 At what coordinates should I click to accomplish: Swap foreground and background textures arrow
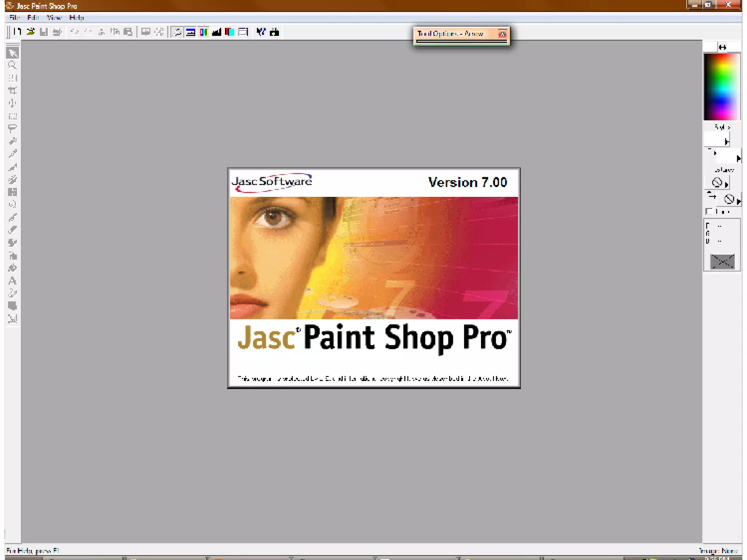(x=711, y=196)
